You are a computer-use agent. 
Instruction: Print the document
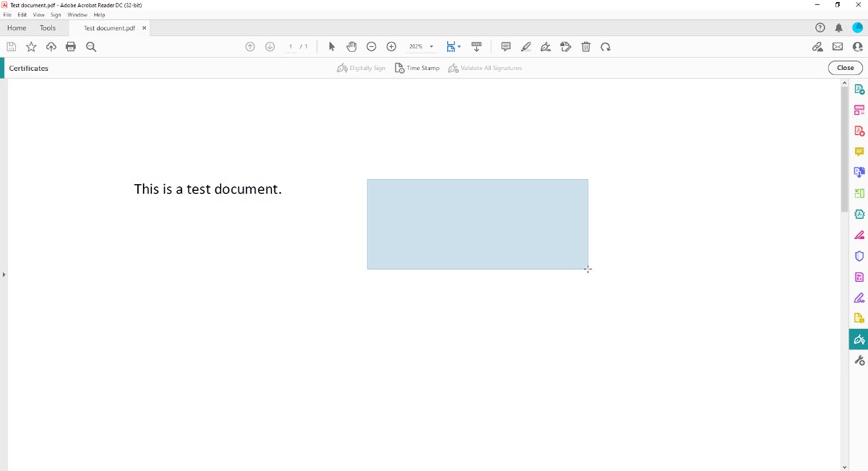[71, 46]
